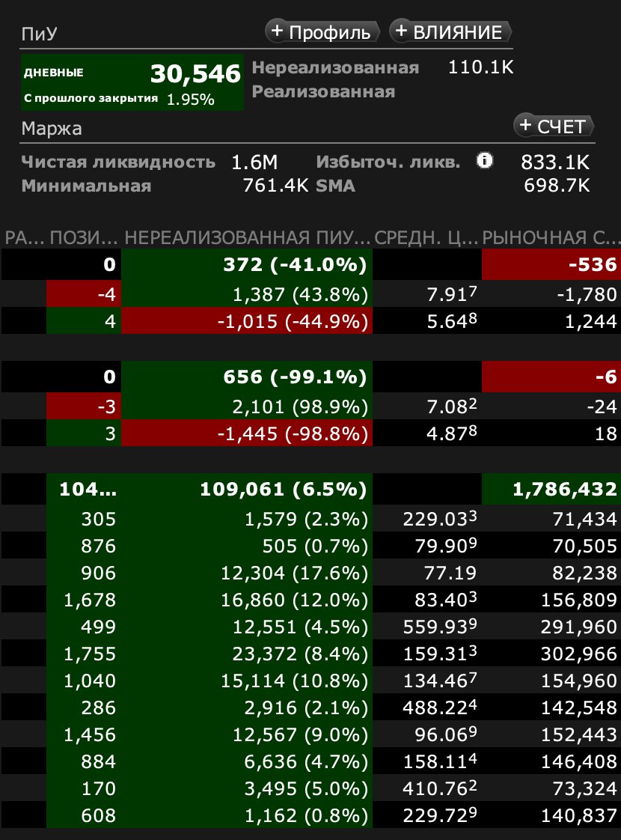Select total row 109,061 (6.5%)
This screenshot has height=840, width=621.
pos(310,489)
